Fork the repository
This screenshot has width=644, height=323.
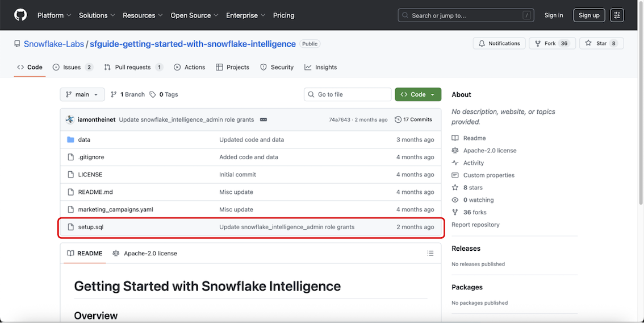point(552,43)
